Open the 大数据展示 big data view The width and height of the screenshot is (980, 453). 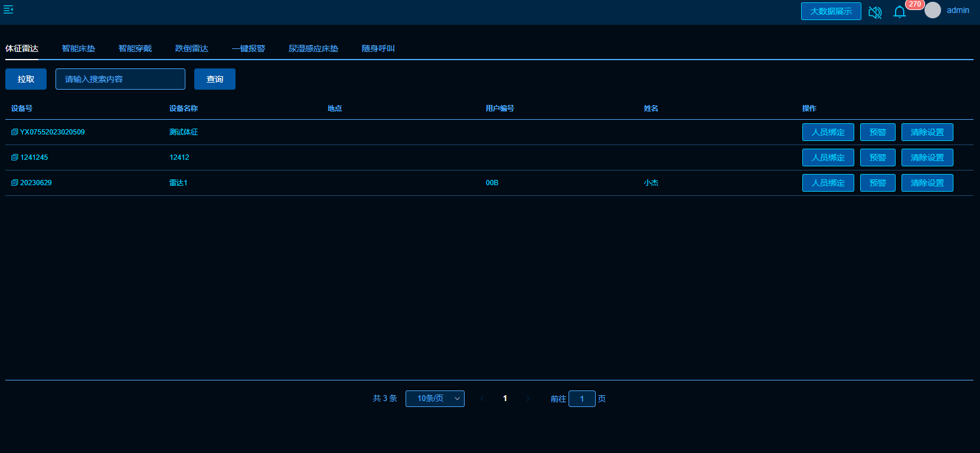pyautogui.click(x=831, y=11)
